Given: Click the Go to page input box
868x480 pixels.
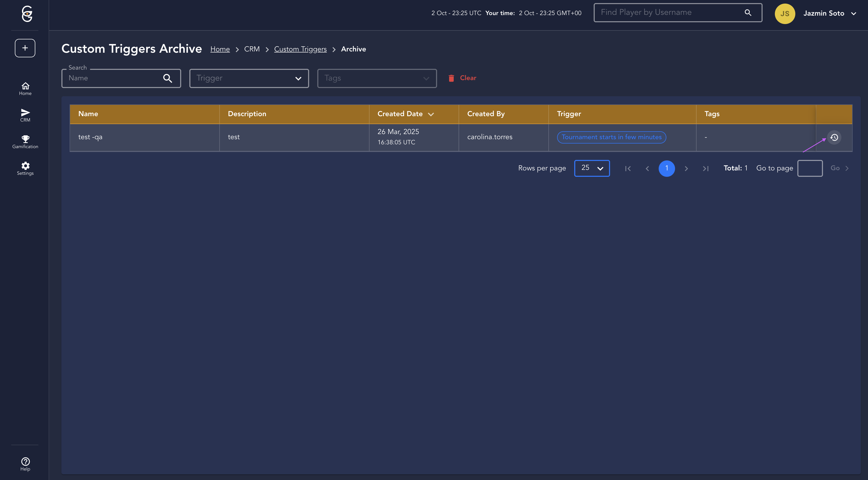Looking at the screenshot, I should point(810,168).
